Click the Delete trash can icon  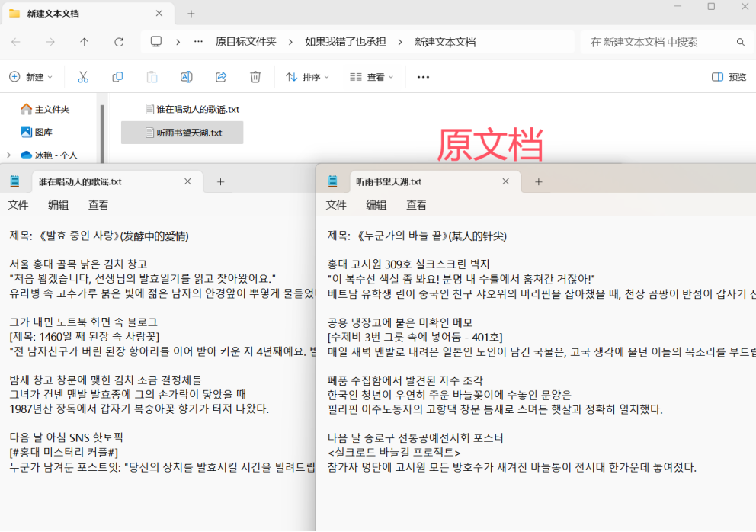[x=255, y=77]
